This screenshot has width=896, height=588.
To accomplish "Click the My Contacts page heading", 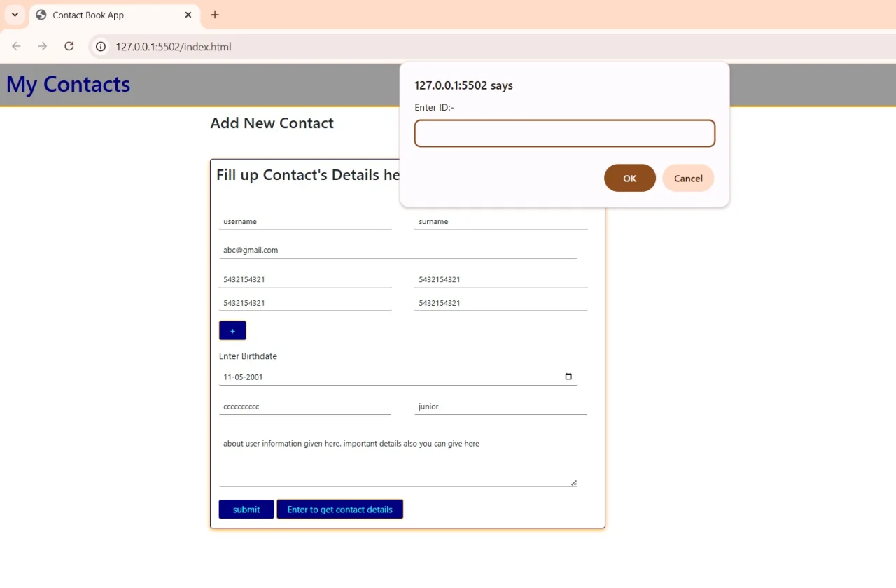I will click(x=68, y=84).
